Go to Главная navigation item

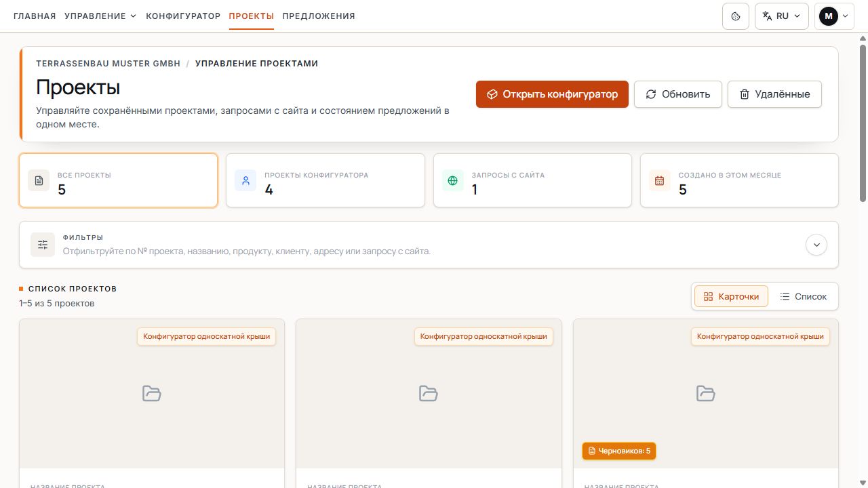pos(35,16)
